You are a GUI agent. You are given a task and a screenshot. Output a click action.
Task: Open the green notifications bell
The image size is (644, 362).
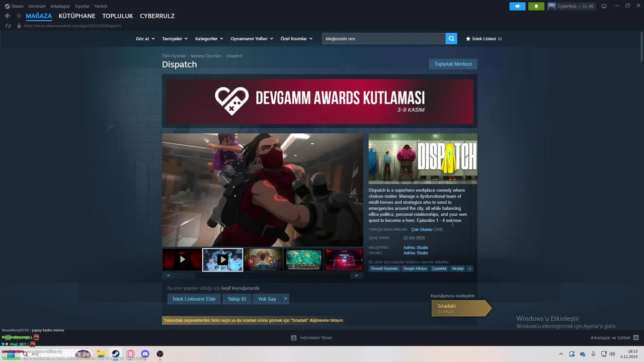pos(536,7)
